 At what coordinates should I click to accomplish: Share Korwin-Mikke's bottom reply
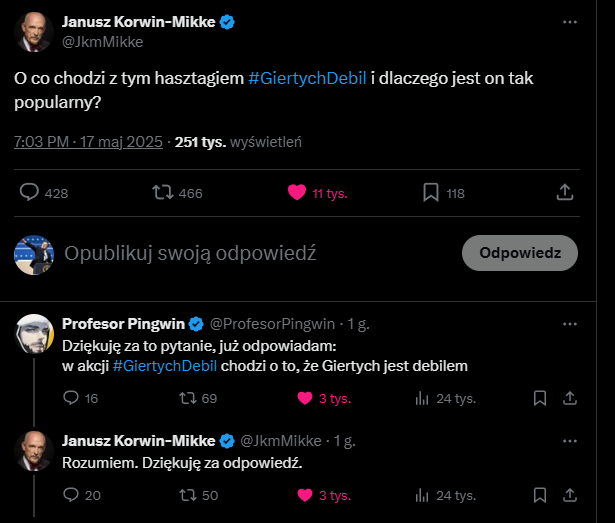569,495
